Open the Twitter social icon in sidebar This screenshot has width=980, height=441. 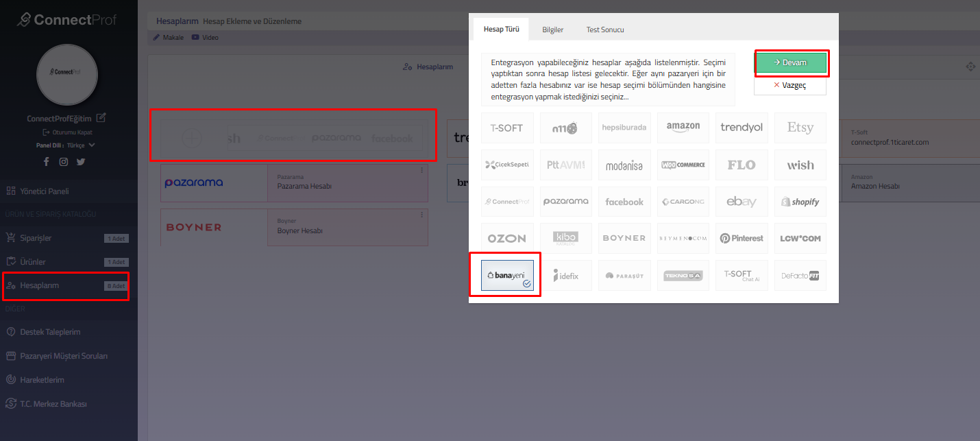(81, 162)
